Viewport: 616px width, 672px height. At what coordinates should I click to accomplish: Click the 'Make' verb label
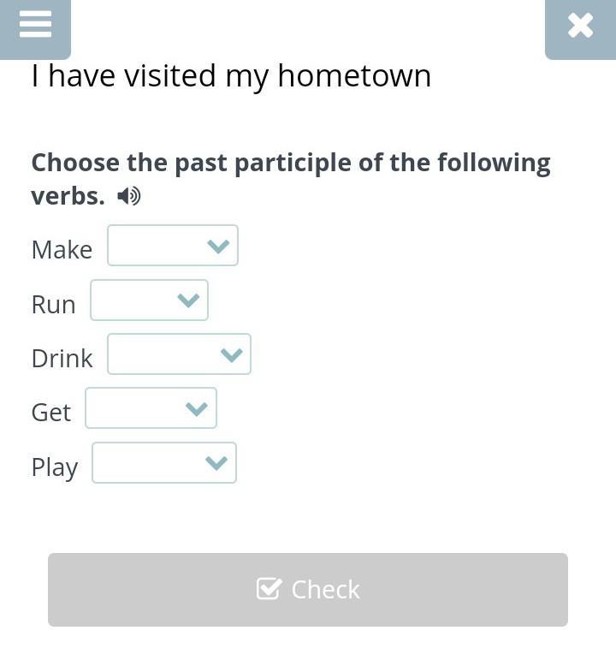click(x=62, y=249)
